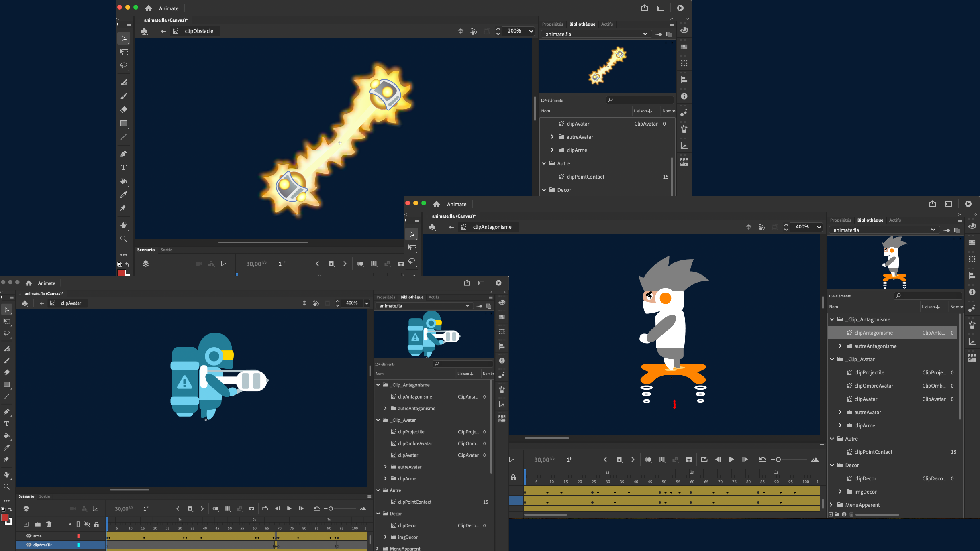Viewport: 980px width, 551px height.
Task: Choose the Paint Bucket tool in clipObstacle window
Action: [124, 181]
